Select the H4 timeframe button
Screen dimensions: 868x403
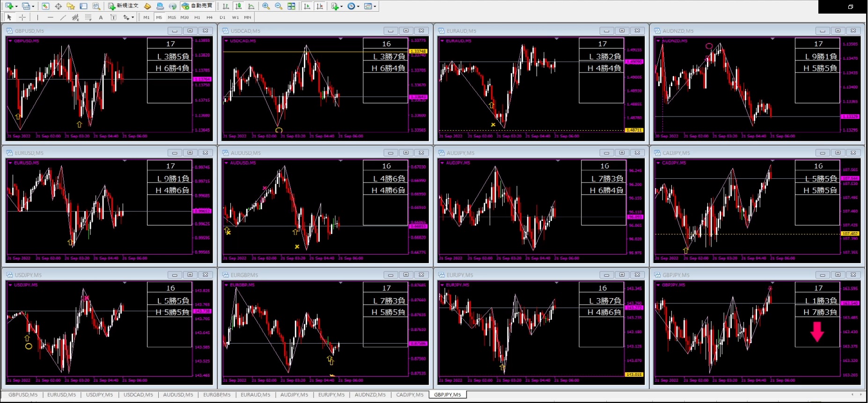209,17
